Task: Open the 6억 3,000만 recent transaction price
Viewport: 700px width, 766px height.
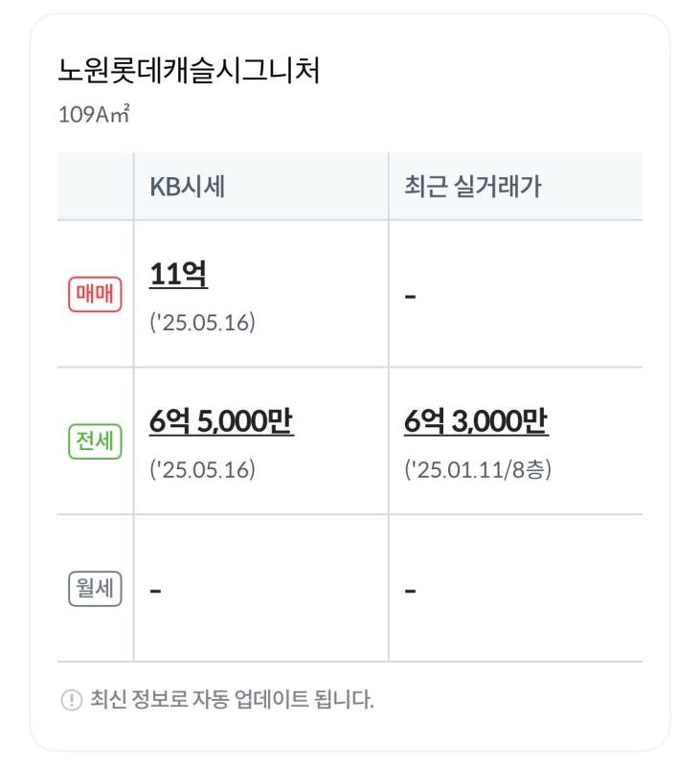Action: pyautogui.click(x=476, y=421)
